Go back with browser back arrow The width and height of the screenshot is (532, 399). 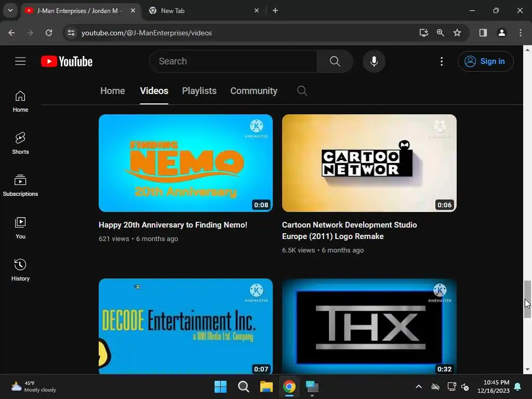(x=11, y=33)
